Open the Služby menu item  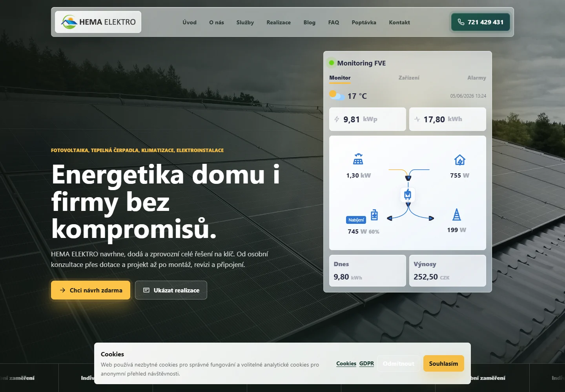tap(245, 22)
